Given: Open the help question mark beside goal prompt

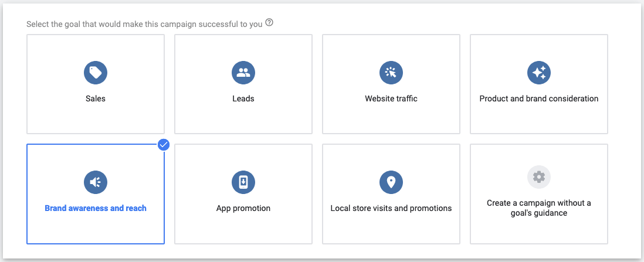Looking at the screenshot, I should [x=269, y=23].
